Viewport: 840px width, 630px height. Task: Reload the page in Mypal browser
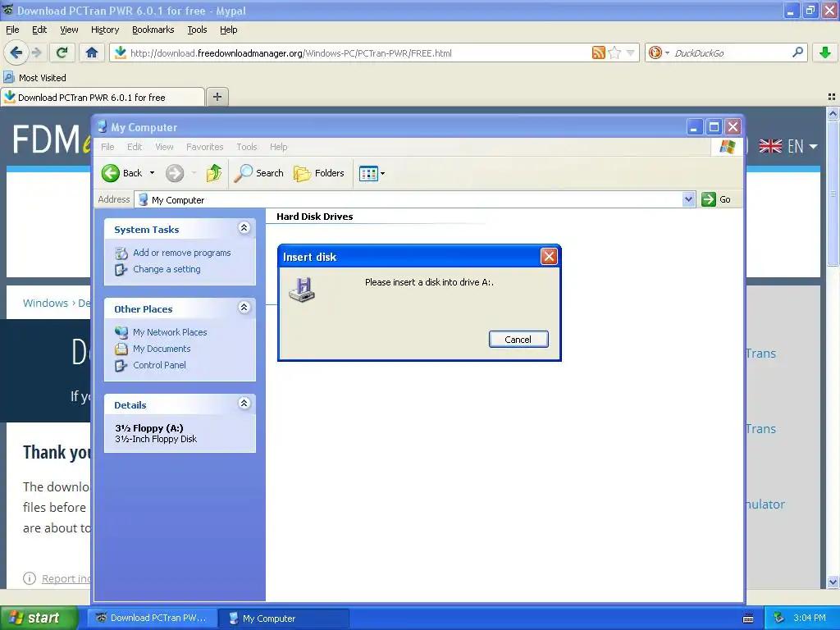62,52
